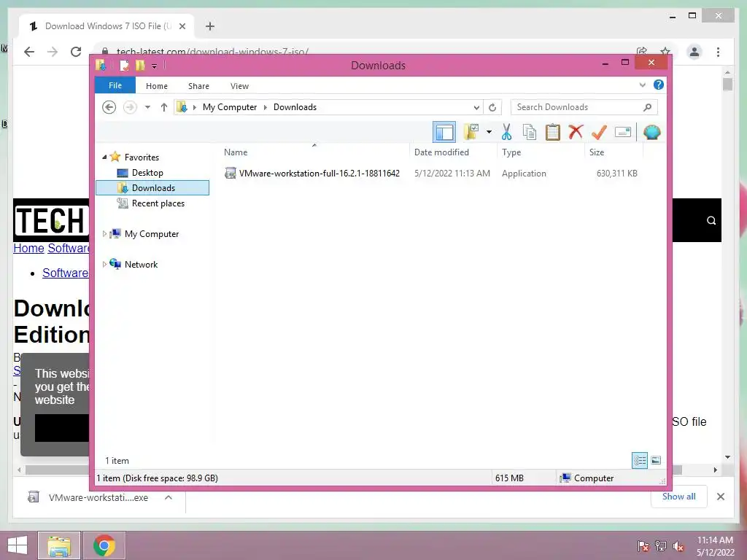Click the Copy documents icon
Screen dimensions: 747x560
pyautogui.click(x=530, y=132)
